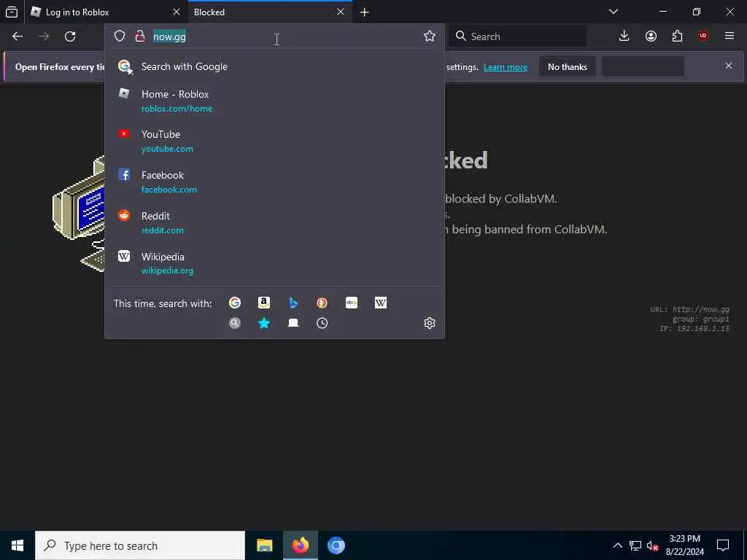
Task: Search this time with eBay
Action: [352, 303]
